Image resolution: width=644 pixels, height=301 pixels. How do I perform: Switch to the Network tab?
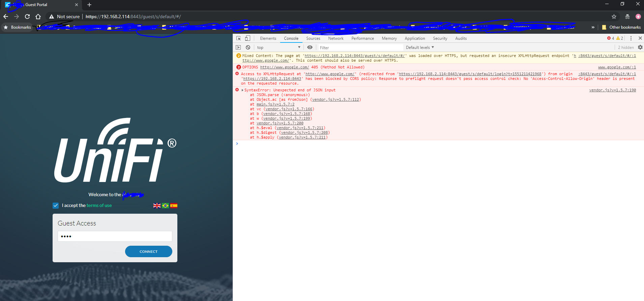(335, 38)
